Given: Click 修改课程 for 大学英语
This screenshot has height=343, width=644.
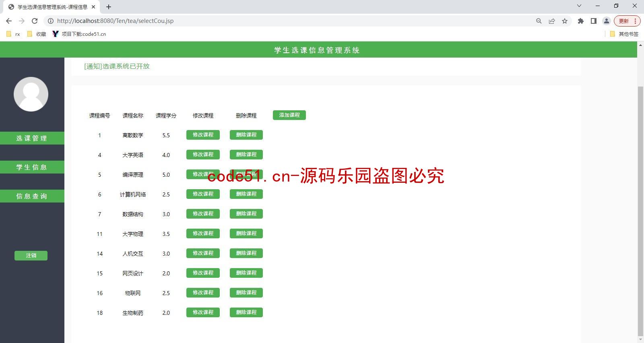Looking at the screenshot, I should pos(203,155).
